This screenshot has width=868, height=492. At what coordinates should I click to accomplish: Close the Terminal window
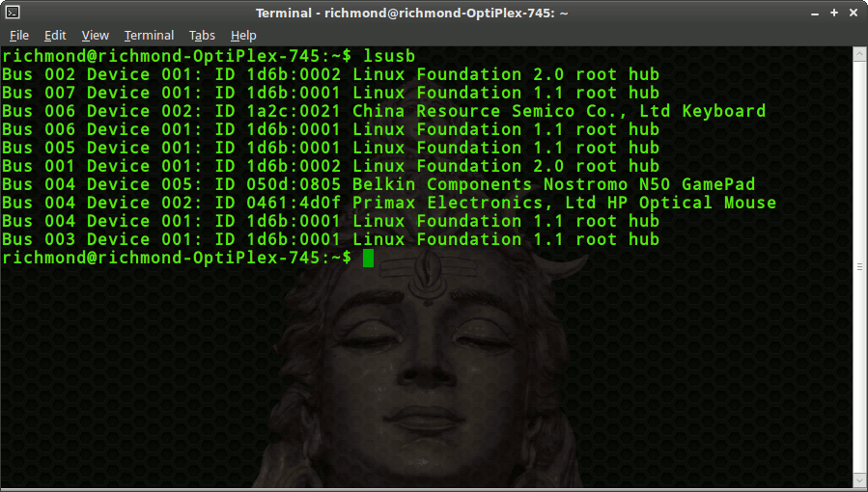coord(853,13)
